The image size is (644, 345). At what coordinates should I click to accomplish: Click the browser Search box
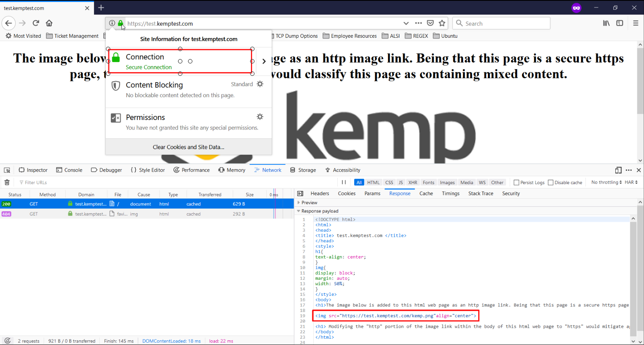click(x=501, y=23)
